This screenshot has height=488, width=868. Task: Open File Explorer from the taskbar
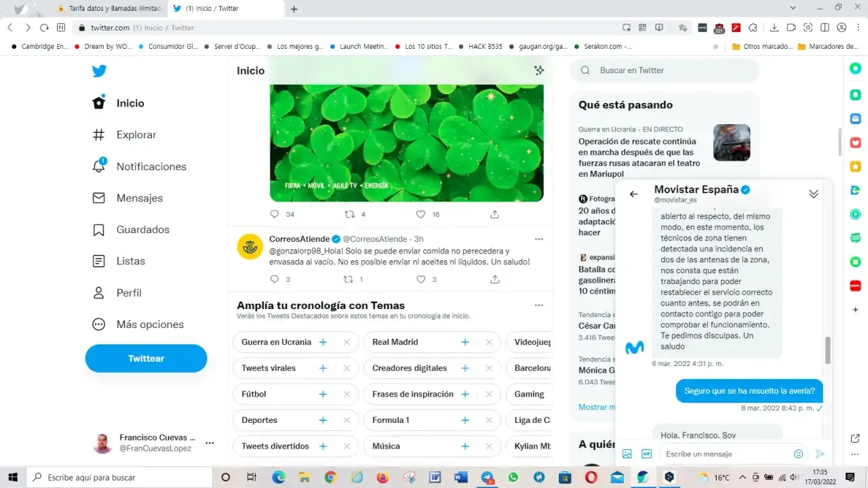(304, 477)
